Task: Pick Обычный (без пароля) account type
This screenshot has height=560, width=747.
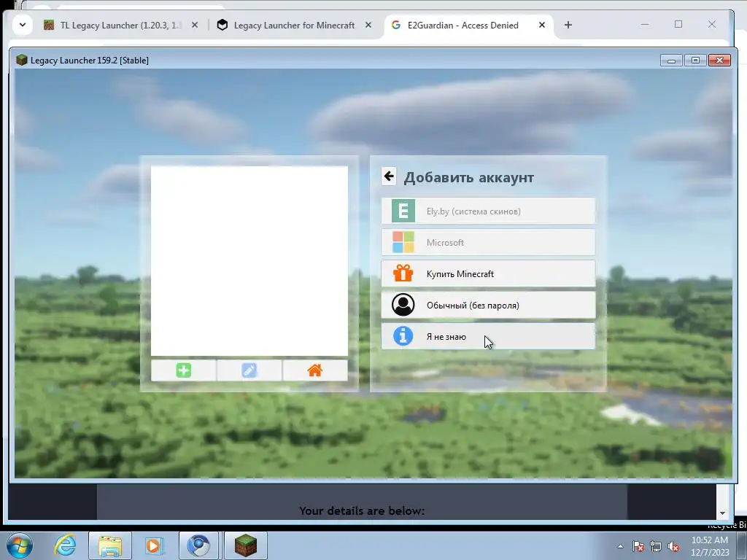Action: (x=488, y=306)
